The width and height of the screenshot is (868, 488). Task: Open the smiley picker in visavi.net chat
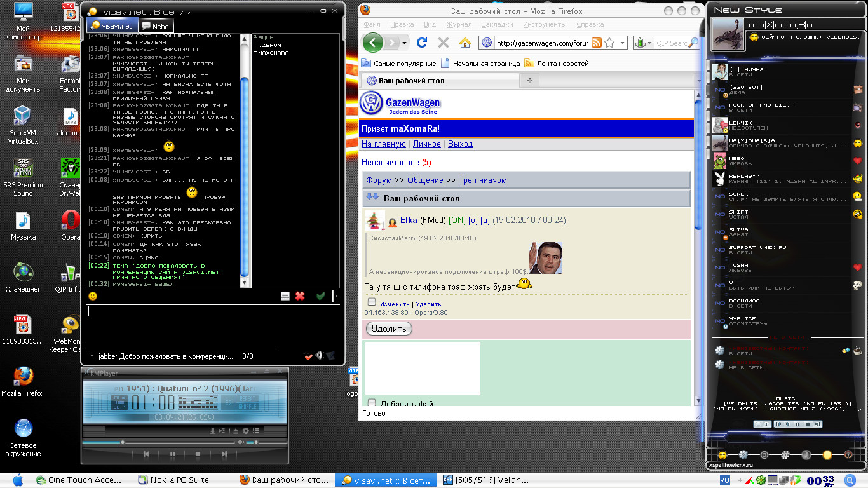click(93, 296)
